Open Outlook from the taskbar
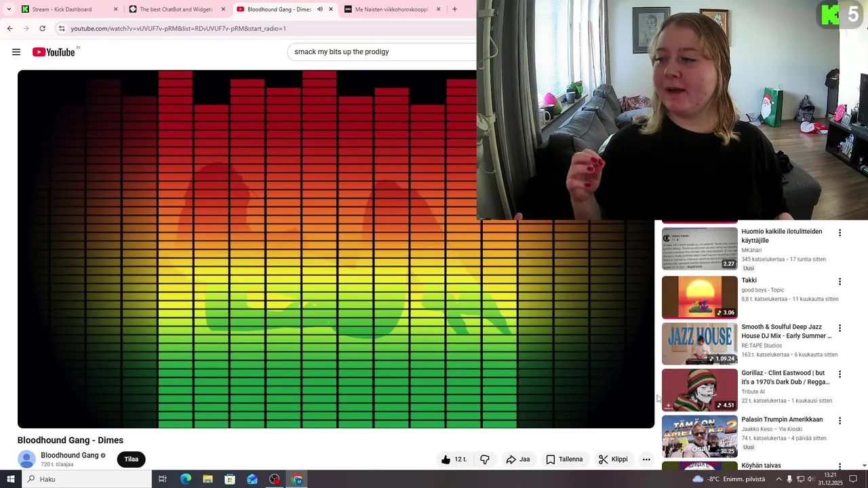 (252, 479)
